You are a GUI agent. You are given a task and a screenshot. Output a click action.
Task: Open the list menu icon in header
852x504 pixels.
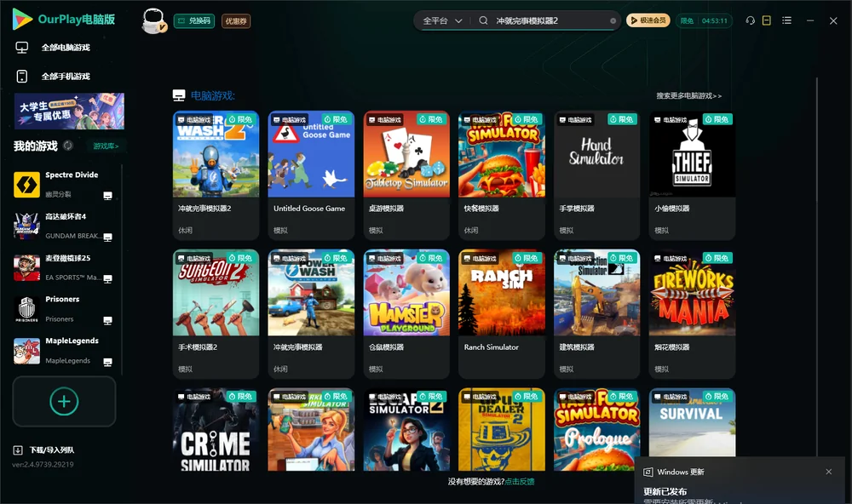[x=786, y=20]
